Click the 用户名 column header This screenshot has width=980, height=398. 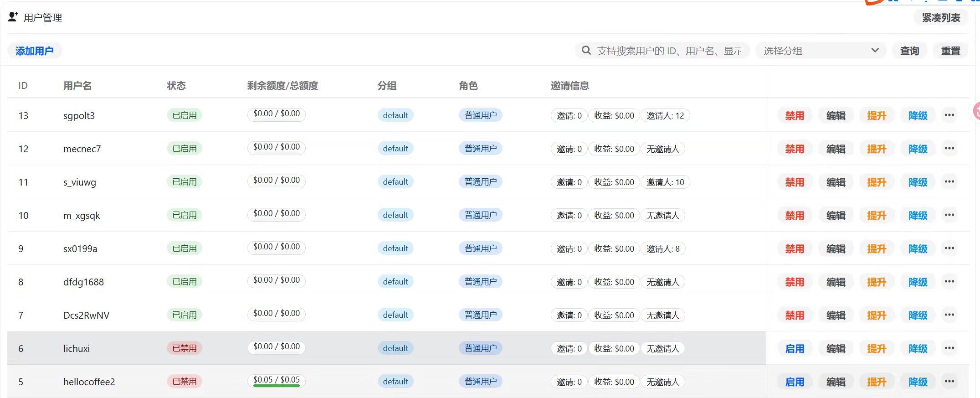click(x=77, y=86)
